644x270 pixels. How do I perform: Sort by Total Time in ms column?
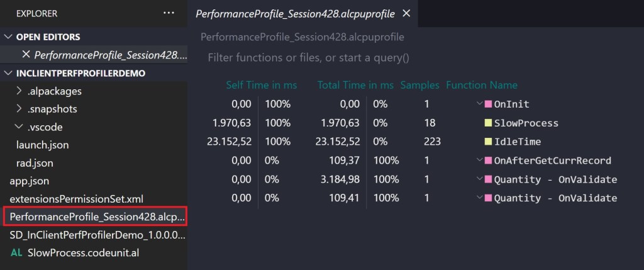pyautogui.click(x=355, y=85)
